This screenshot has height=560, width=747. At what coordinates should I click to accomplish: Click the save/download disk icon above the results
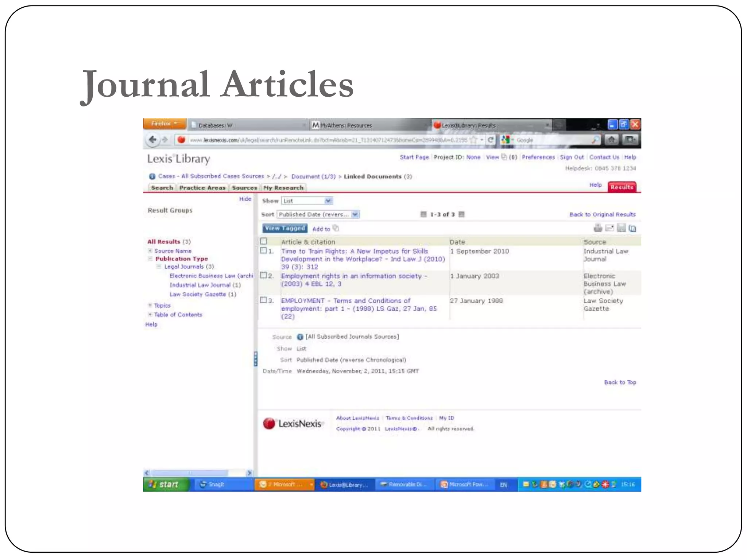621,228
